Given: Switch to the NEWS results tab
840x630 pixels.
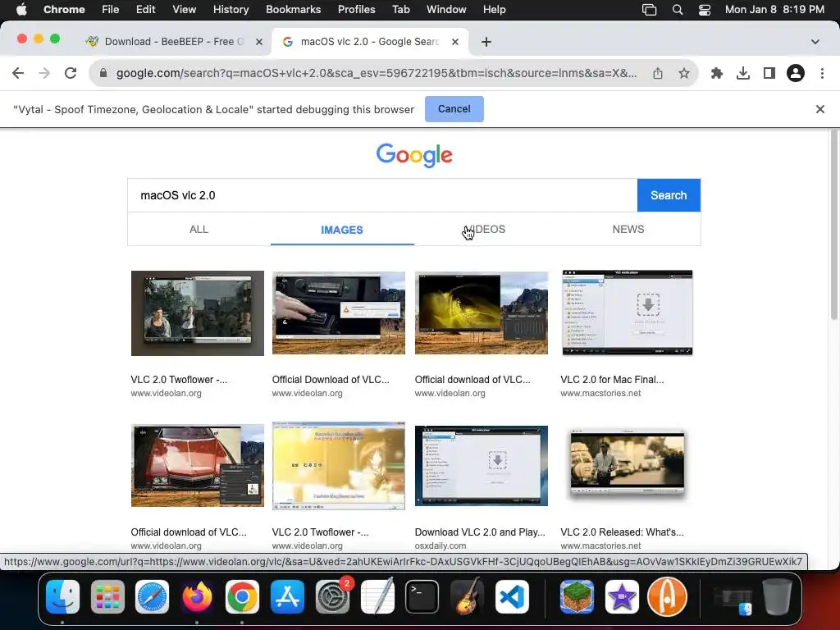Looking at the screenshot, I should pos(628,230).
